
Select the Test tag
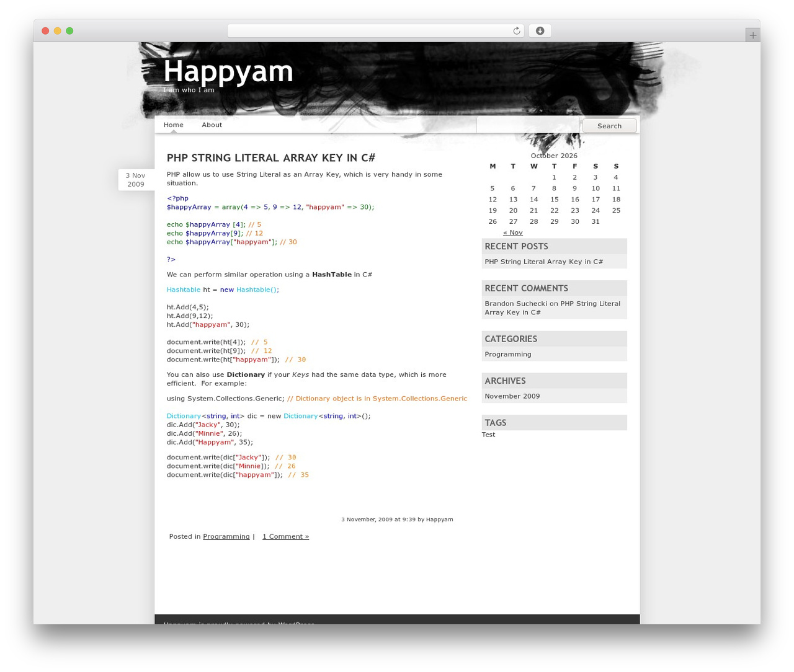489,435
